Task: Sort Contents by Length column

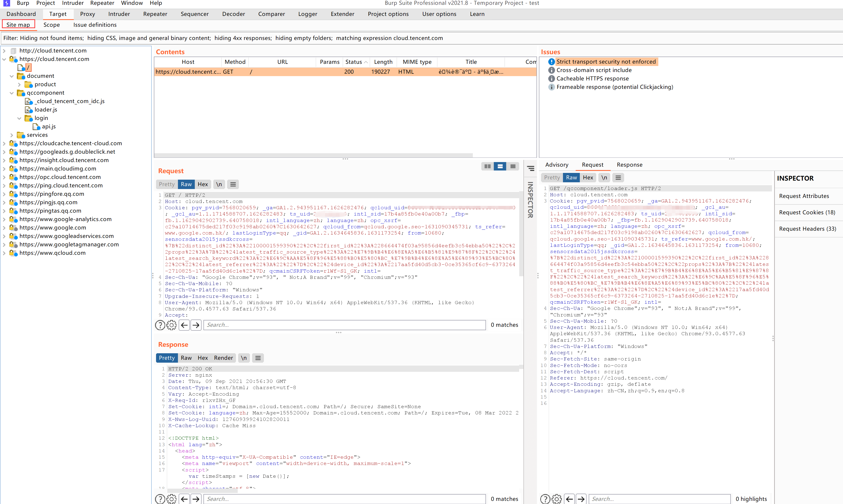Action: [x=383, y=62]
